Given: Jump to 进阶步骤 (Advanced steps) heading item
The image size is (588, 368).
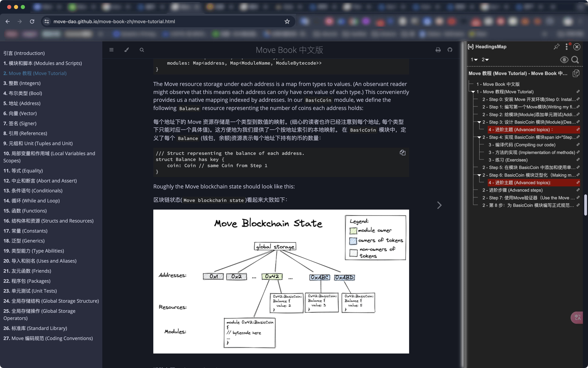Looking at the screenshot, I should (x=512, y=190).
